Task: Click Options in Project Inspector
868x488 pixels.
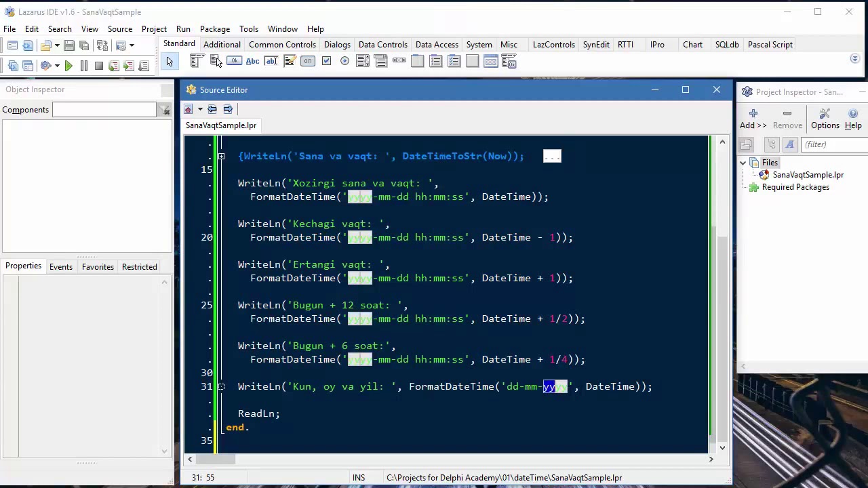Action: pos(825,119)
